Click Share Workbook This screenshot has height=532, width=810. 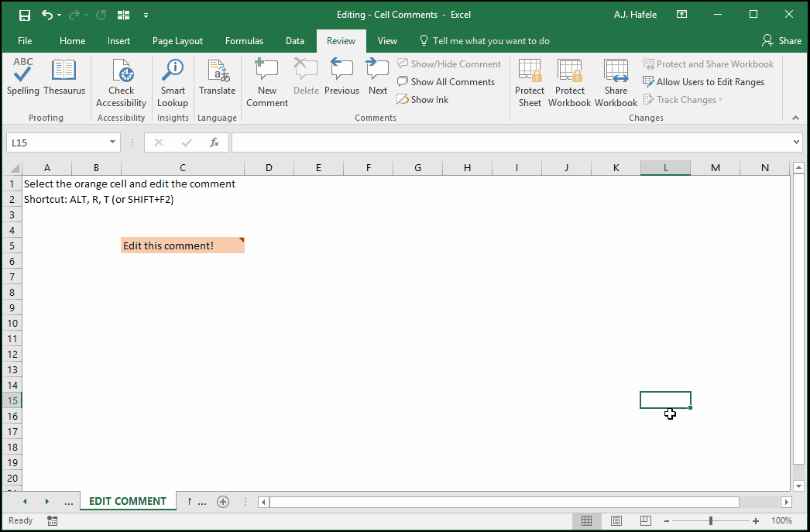tap(616, 83)
